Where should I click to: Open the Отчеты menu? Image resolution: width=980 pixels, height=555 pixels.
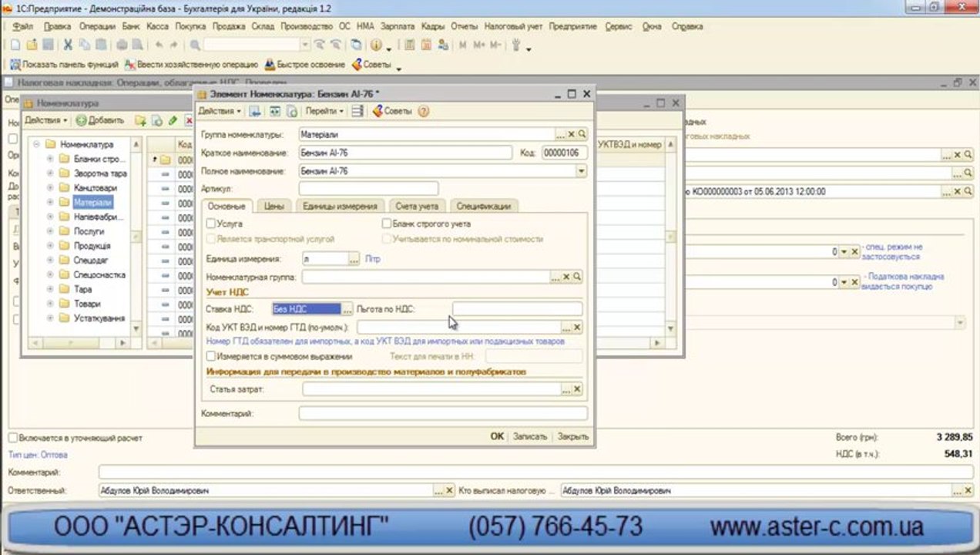(x=464, y=26)
